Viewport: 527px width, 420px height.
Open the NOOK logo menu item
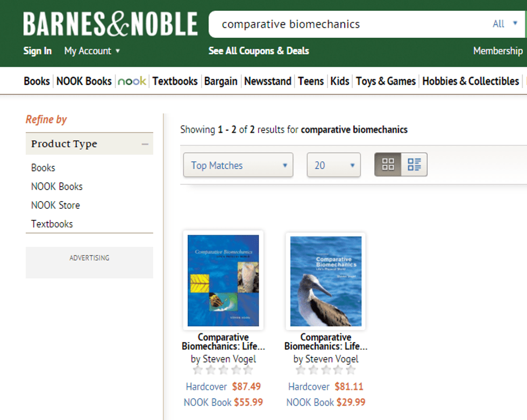(x=132, y=81)
